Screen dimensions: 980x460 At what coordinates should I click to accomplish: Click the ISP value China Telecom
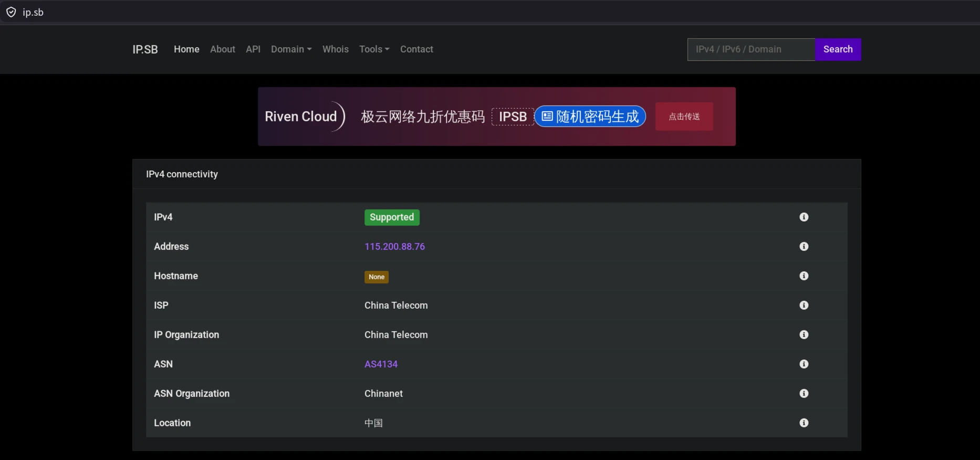(396, 305)
